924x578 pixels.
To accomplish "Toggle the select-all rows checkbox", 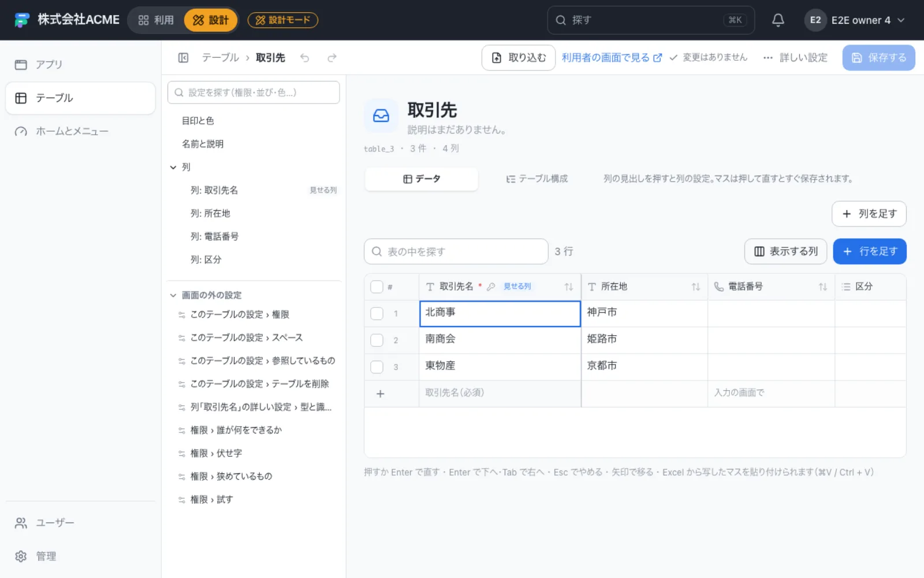I will [x=377, y=287].
